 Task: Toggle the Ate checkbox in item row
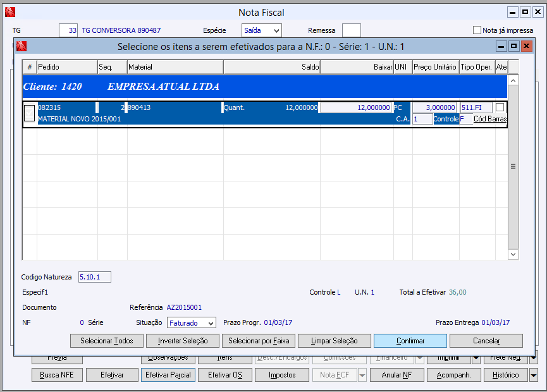[500, 107]
